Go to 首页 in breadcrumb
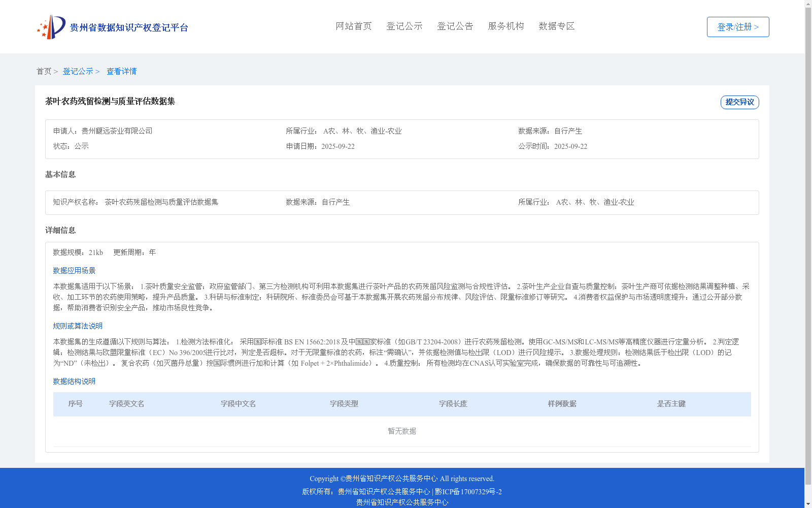 (44, 71)
